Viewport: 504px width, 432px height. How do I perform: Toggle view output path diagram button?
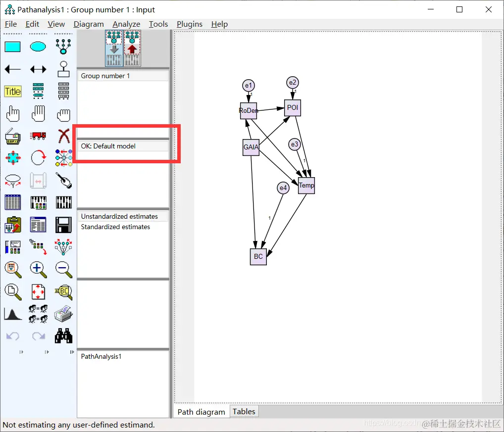point(132,48)
